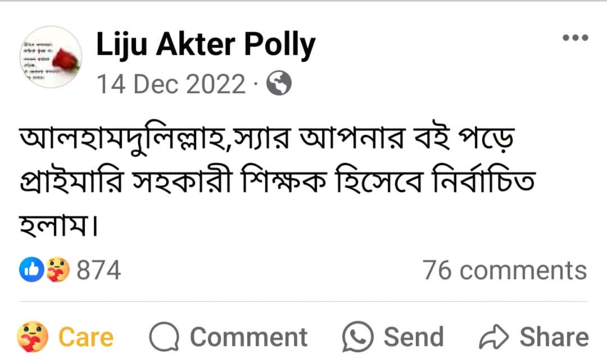Image resolution: width=607 pixels, height=364 pixels.
Task: Open the 76 comments link
Action: (505, 270)
